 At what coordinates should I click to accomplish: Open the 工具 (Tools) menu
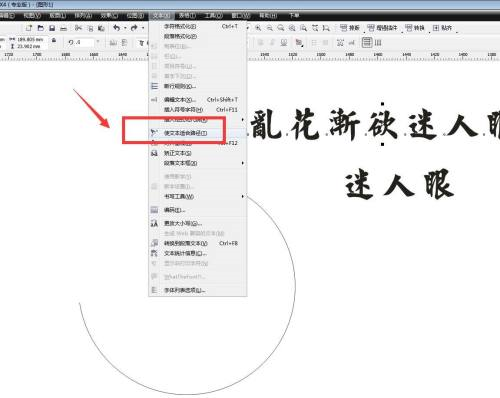click(x=214, y=16)
